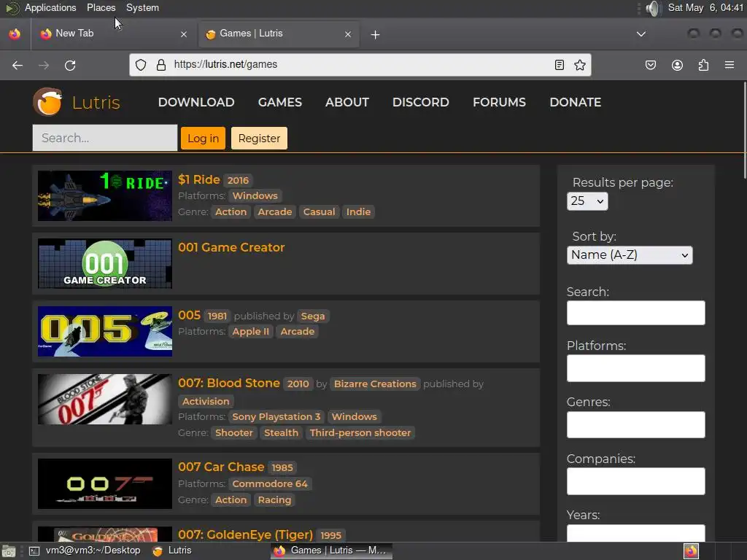Click the Platforms filter field
Viewport: 747px width, 560px height.
tap(635, 368)
